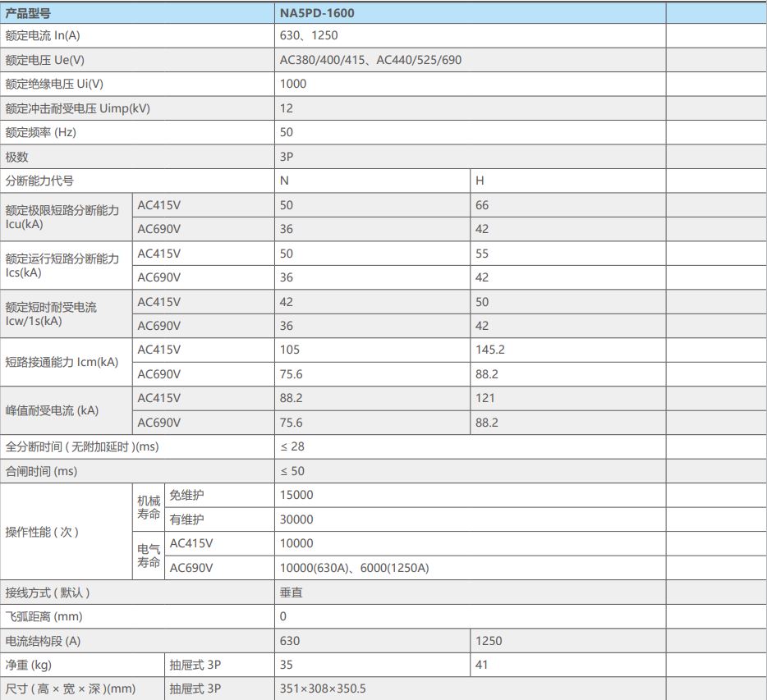The width and height of the screenshot is (767, 700).
Task: Select breaking capacity code N
Action: point(284,181)
